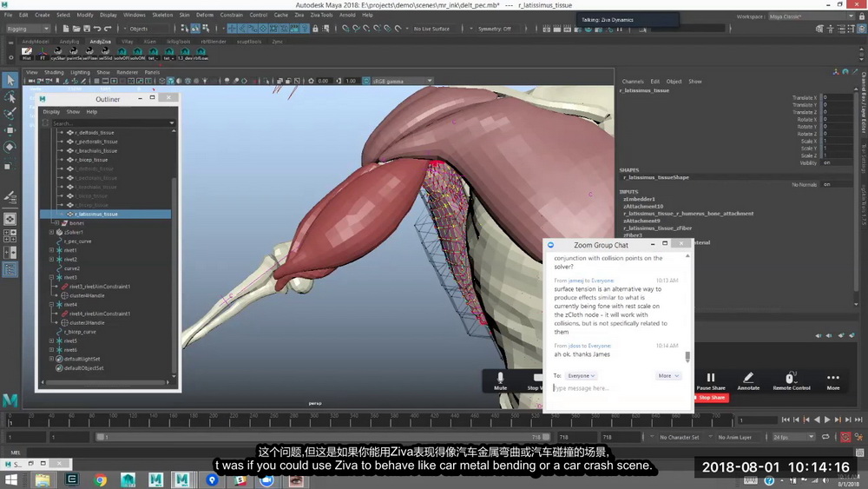
Task: Open the Skeleton menu
Action: point(162,15)
